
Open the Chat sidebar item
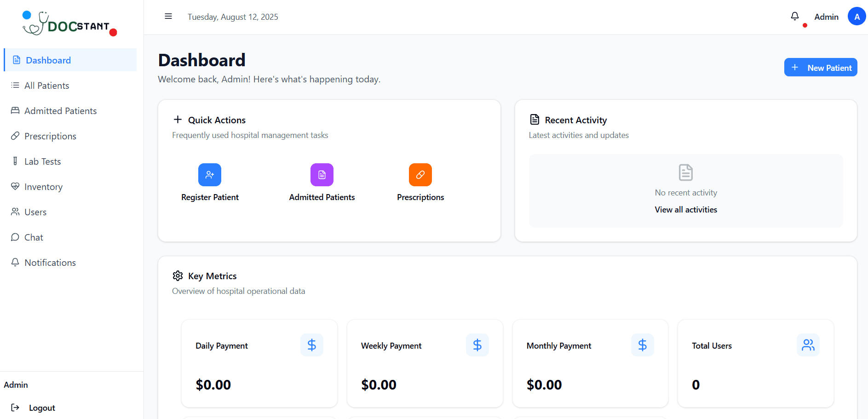coord(34,237)
